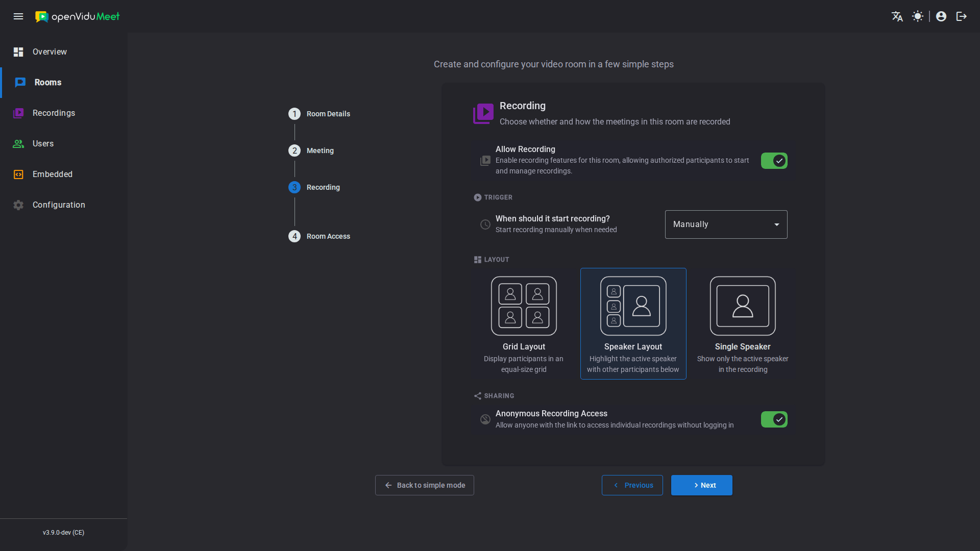
Task: Click the clock icon beside recording trigger
Action: point(485,224)
